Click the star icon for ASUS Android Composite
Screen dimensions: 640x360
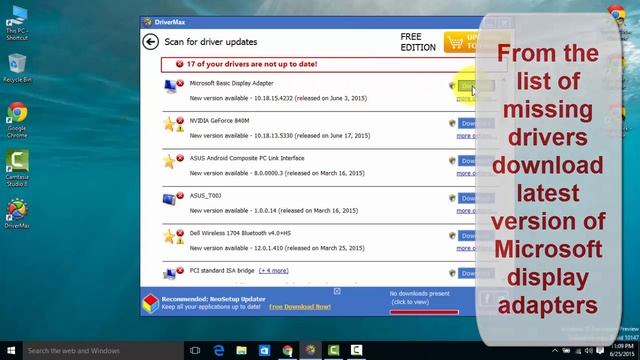coord(169,161)
